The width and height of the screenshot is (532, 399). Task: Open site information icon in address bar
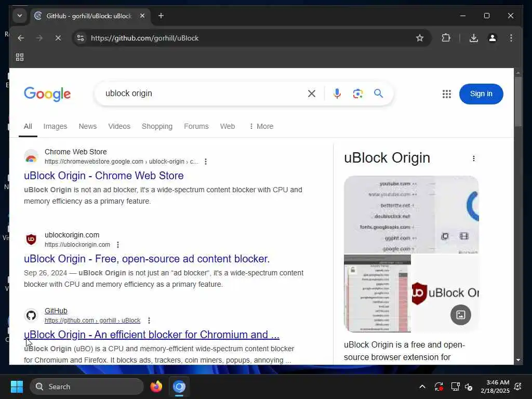pos(81,38)
